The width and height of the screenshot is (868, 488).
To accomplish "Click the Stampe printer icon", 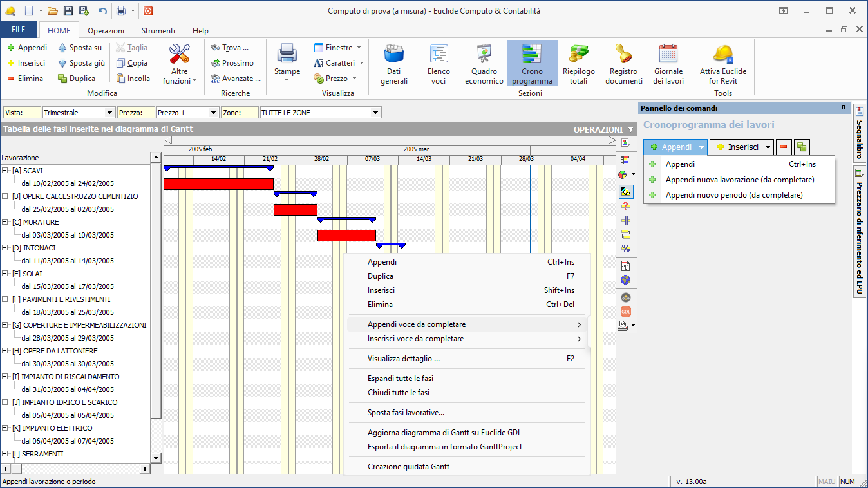I will pyautogui.click(x=287, y=58).
